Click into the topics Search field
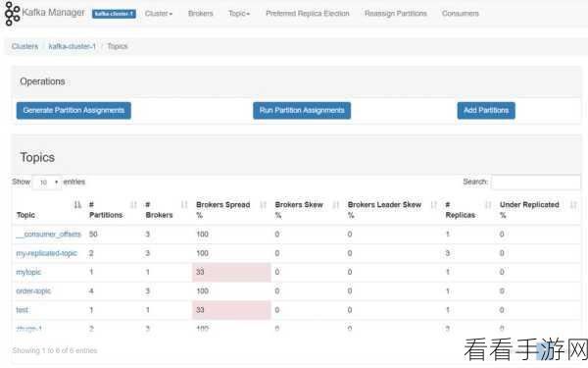The width and height of the screenshot is (588, 368). [536, 183]
